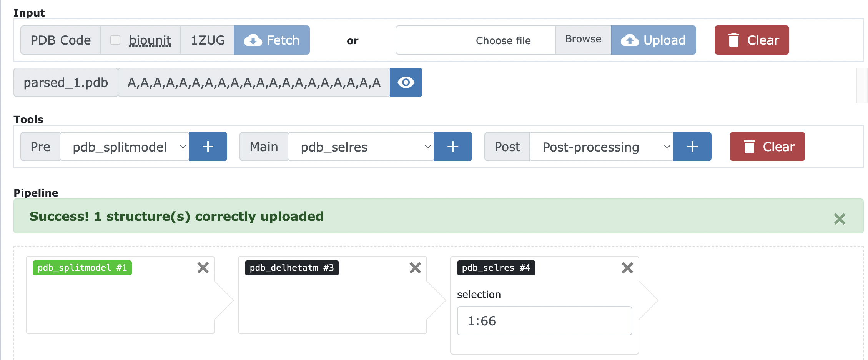The height and width of the screenshot is (360, 868).
Task: Remove the pdb_selres #4 step
Action: click(627, 268)
